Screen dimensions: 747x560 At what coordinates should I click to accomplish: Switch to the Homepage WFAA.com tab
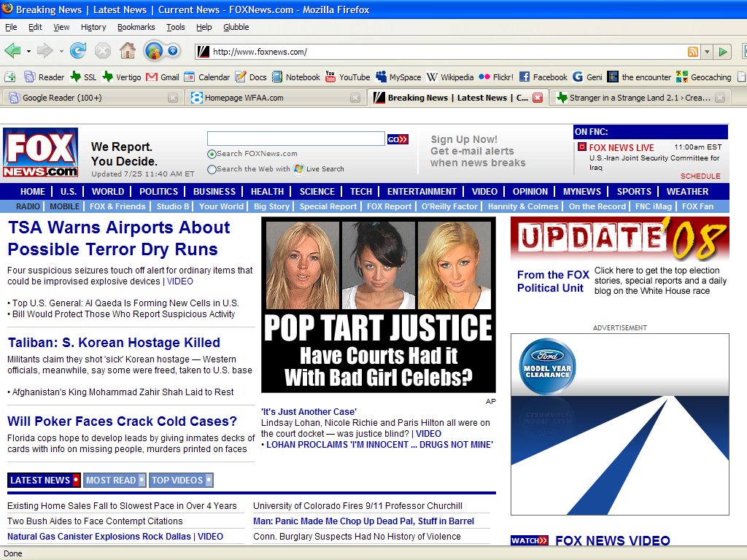coord(244,98)
